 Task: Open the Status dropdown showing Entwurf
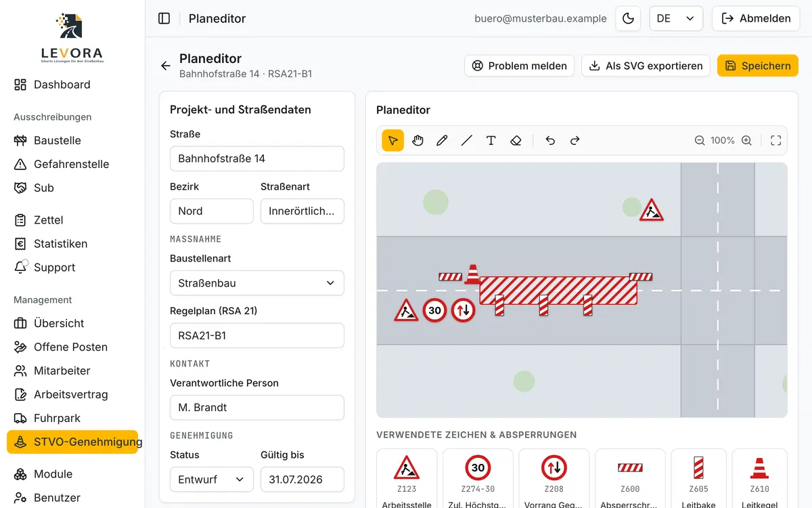pos(212,480)
